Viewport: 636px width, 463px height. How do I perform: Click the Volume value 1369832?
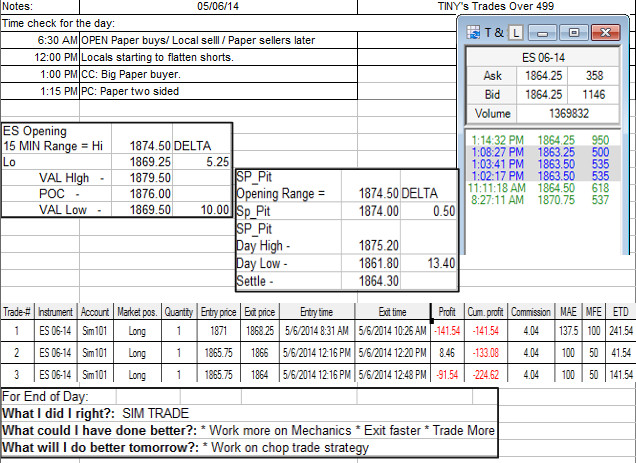pyautogui.click(x=568, y=114)
